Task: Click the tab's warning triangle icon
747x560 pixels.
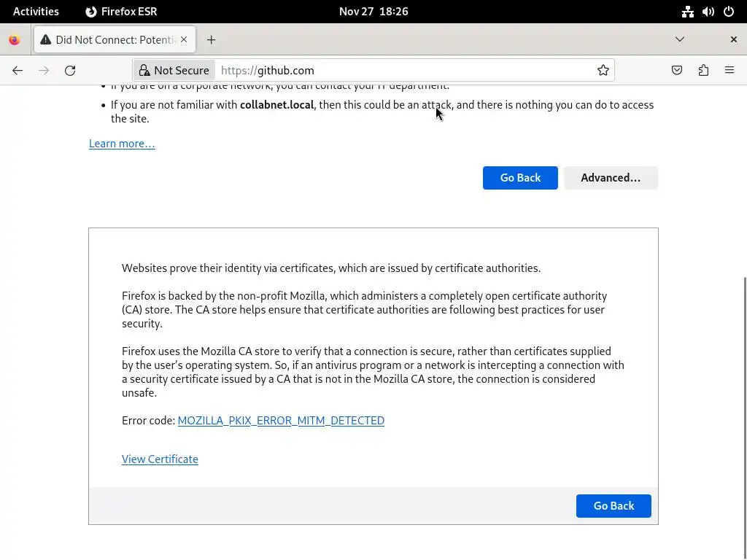Action: [x=46, y=39]
